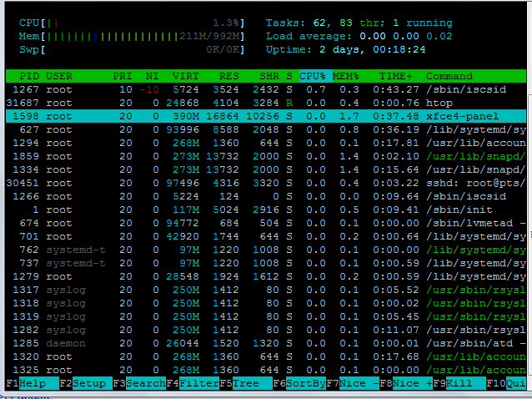The image size is (532, 399).
Task: Open F2 Setup in the footer
Action: (x=85, y=383)
